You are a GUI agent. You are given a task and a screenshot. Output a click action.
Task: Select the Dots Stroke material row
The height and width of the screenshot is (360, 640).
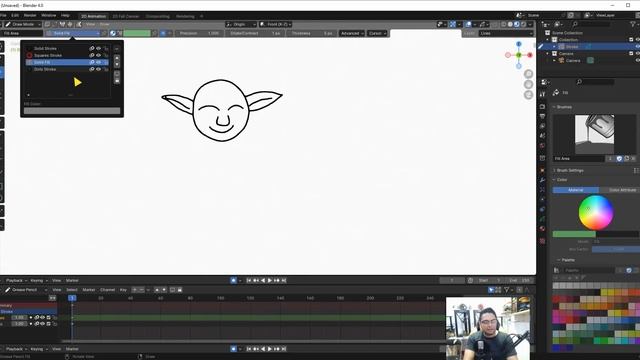tap(67, 69)
